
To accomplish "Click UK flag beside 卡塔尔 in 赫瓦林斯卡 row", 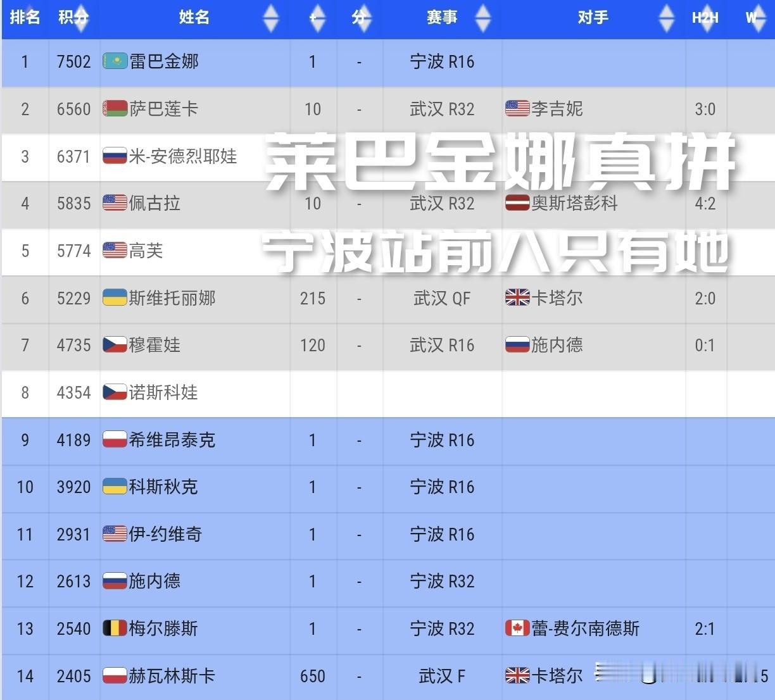I will [517, 676].
